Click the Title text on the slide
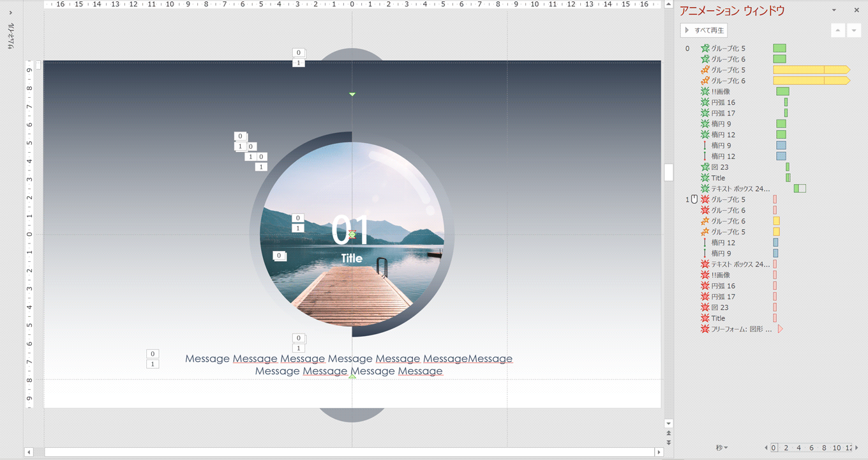 [352, 259]
